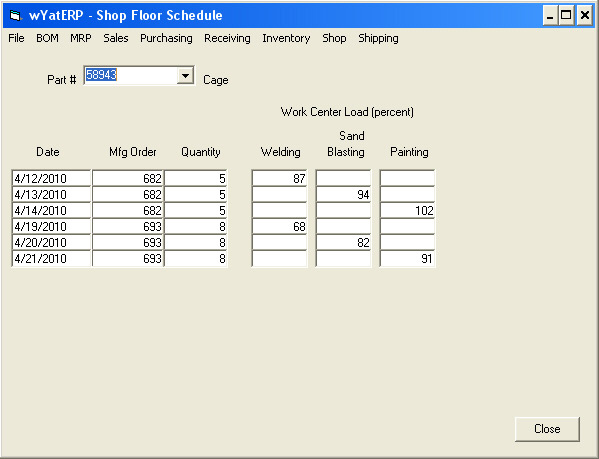
Task: Select the Sand Blasting load cell showing 94
Action: (x=343, y=194)
